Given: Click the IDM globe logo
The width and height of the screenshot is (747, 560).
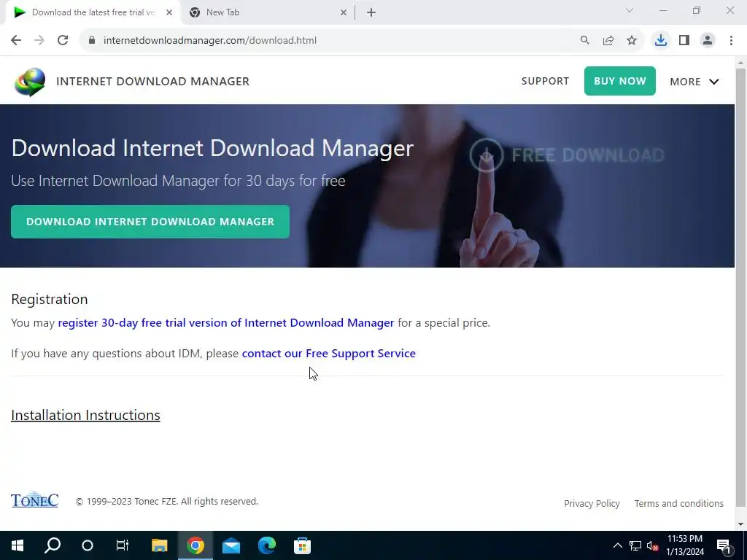Looking at the screenshot, I should point(29,82).
